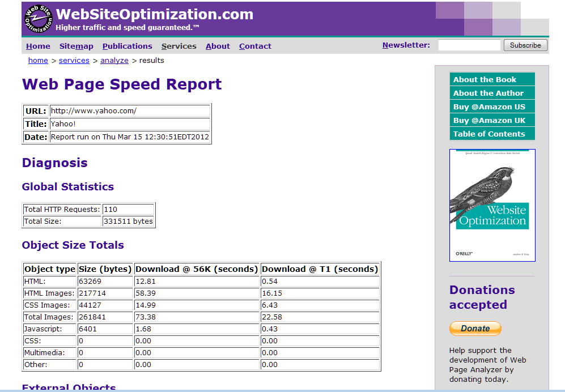Click Javascript T1 time 0.43
Image resolution: width=565 pixels, height=392 pixels.
coord(320,329)
